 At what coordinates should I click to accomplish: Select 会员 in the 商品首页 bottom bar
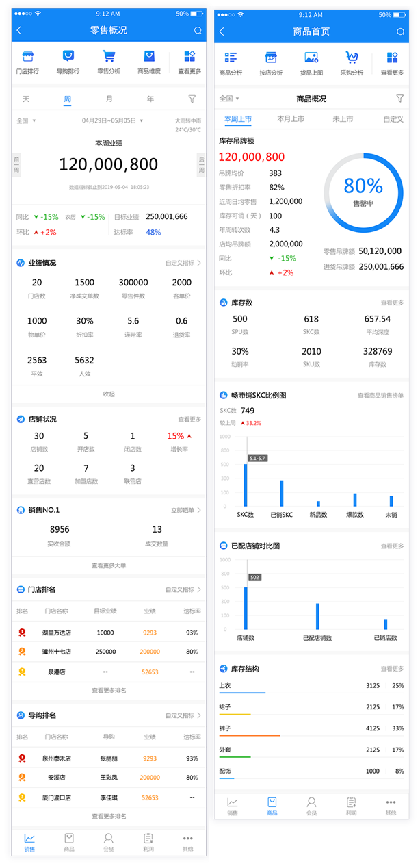[311, 806]
